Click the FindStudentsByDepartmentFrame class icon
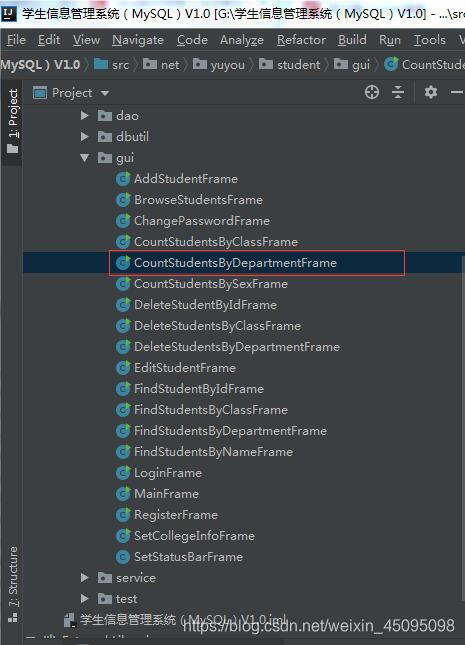465x645 pixels. (x=123, y=430)
